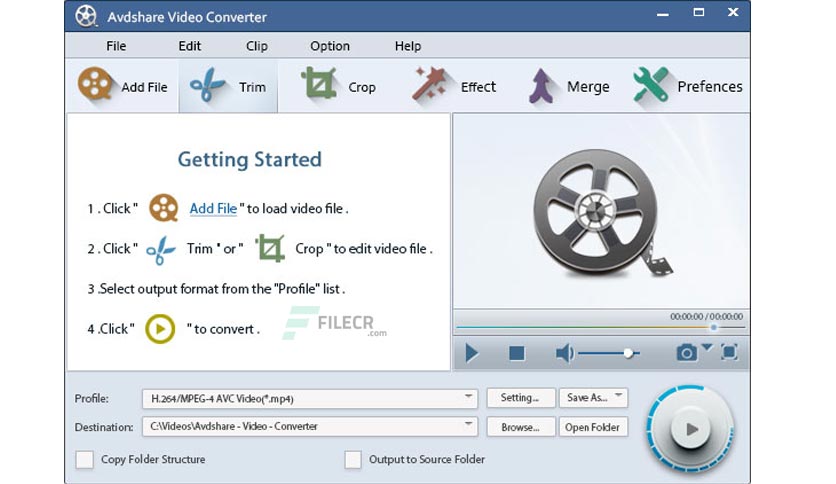Follow the Add File link in step 1
This screenshot has height=484, width=836.
213,208
